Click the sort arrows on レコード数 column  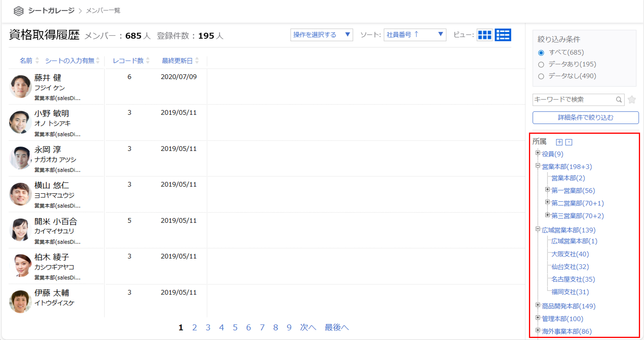click(148, 60)
